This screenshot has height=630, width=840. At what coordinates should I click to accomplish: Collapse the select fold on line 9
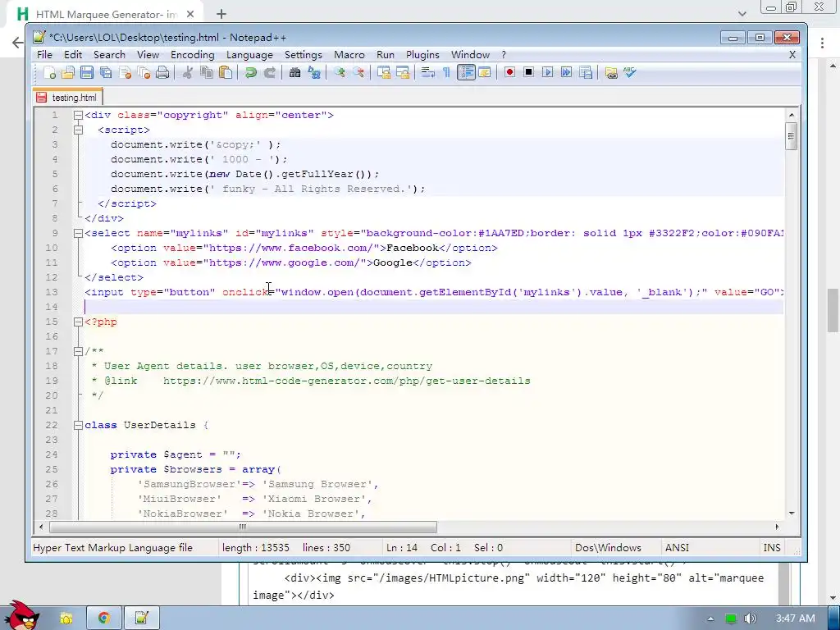[x=78, y=233]
